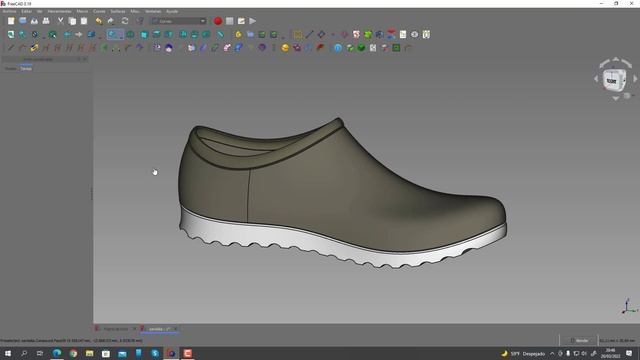The width and height of the screenshot is (640, 360).
Task: Click the Open file icon
Action: [23, 21]
